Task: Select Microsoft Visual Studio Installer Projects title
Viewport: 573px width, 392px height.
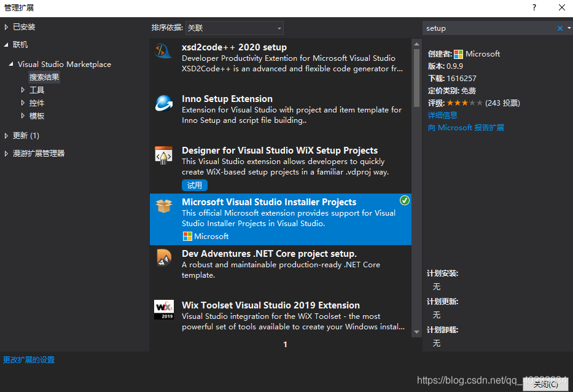Action: pos(270,202)
